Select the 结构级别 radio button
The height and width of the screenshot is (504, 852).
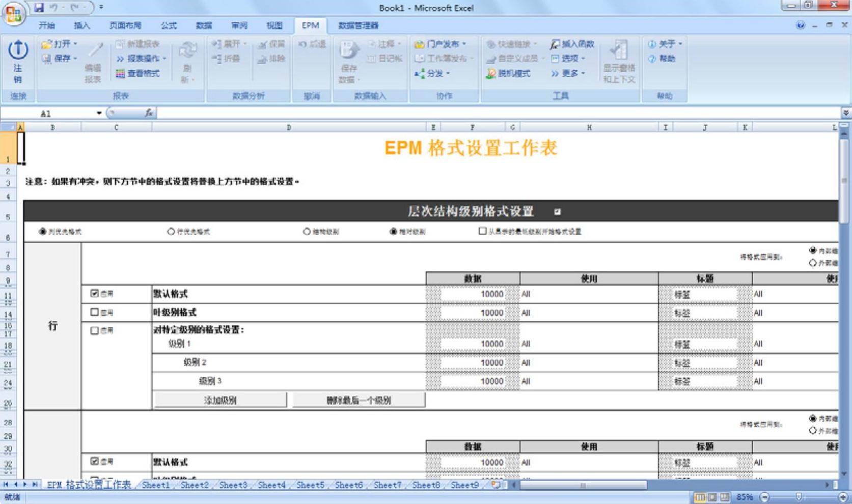point(307,232)
